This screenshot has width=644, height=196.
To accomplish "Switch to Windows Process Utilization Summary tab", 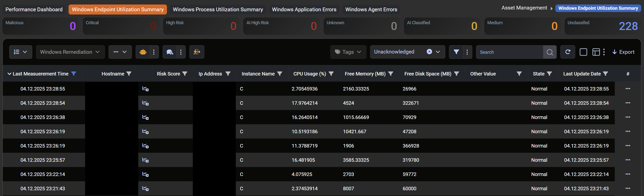I will (x=218, y=9).
